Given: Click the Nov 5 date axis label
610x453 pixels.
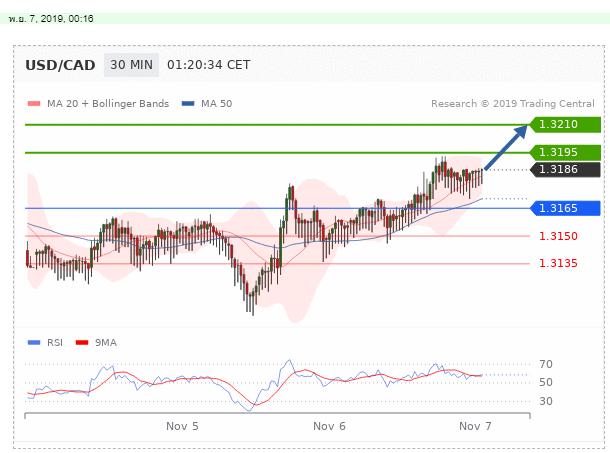Looking at the screenshot, I should coord(182,427).
